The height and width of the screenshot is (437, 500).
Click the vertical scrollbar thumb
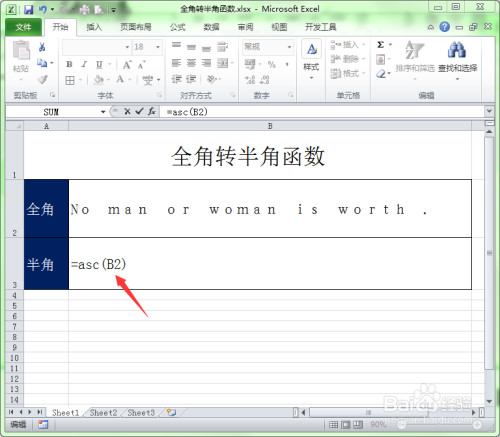point(489,253)
